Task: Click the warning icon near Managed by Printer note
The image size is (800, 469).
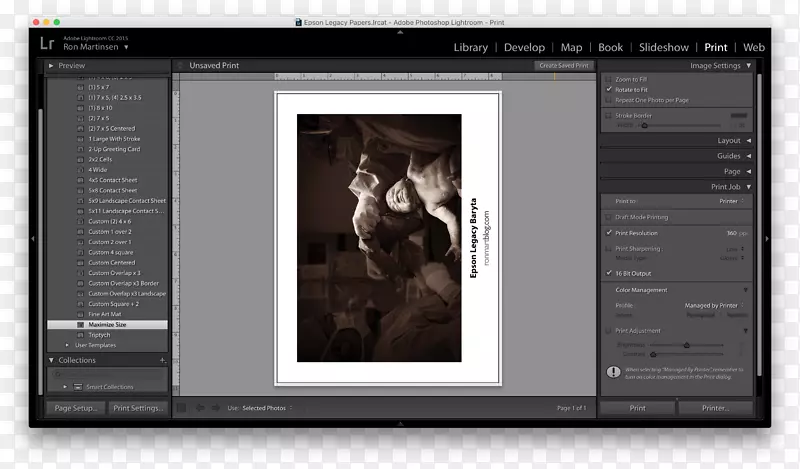Action: (613, 372)
